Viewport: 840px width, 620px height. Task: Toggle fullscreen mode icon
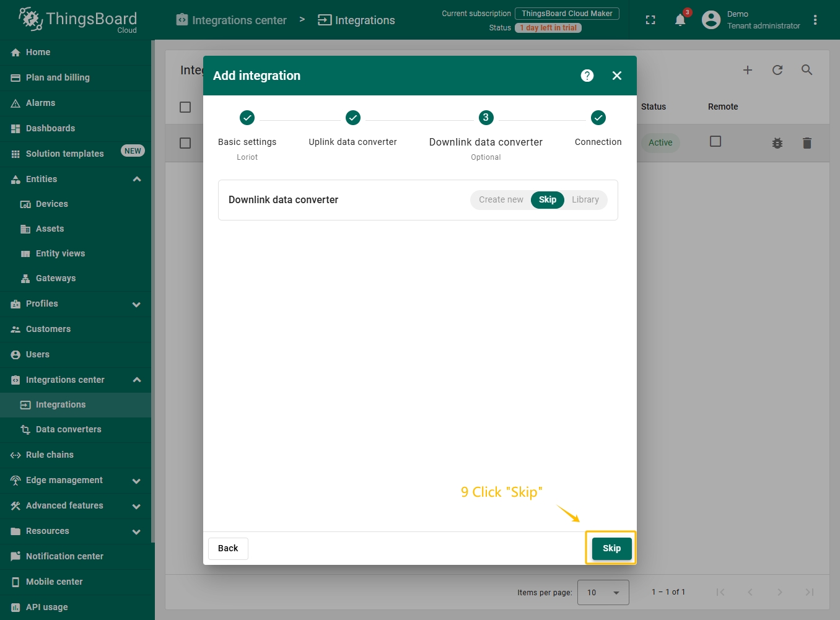pos(650,20)
